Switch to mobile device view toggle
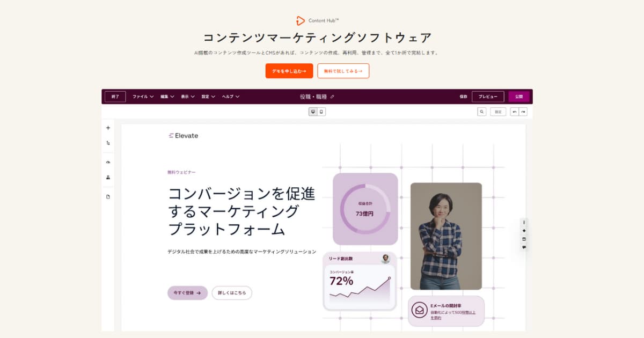 point(321,112)
